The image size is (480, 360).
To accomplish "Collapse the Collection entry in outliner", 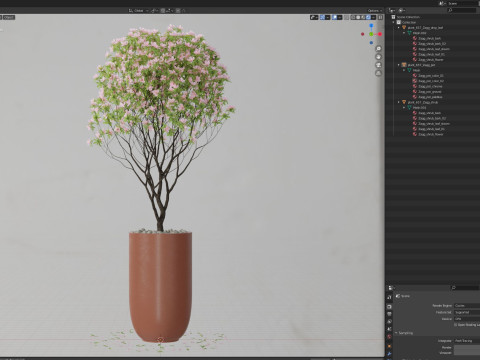I will 394,22.
